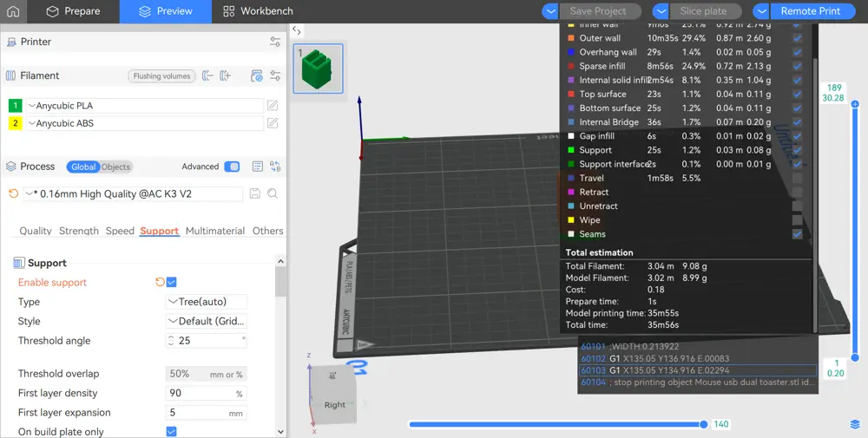
Task: Hide Sparse infill in preview
Action: [797, 66]
